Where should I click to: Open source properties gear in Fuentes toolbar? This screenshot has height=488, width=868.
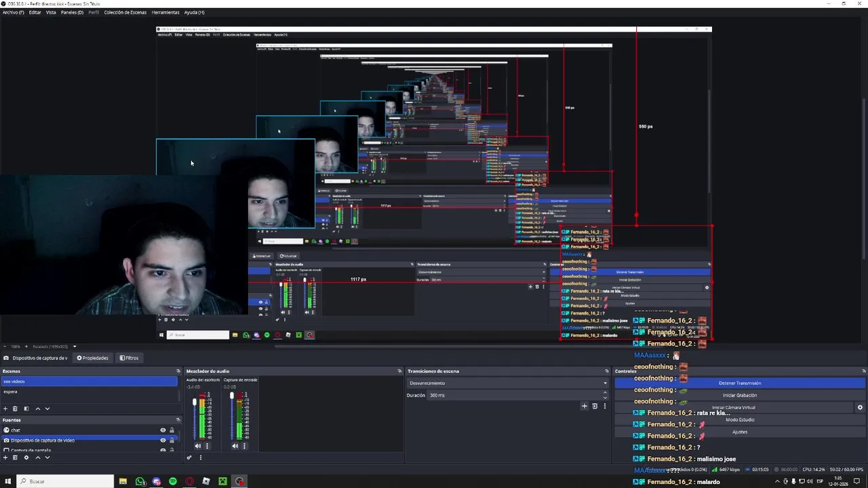click(x=26, y=457)
